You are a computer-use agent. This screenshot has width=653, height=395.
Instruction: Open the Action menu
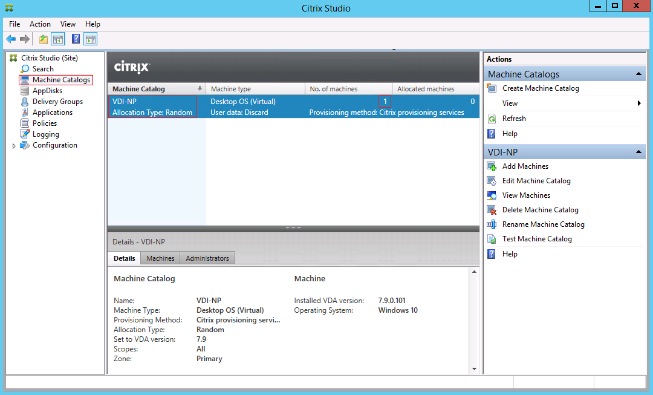coord(40,24)
